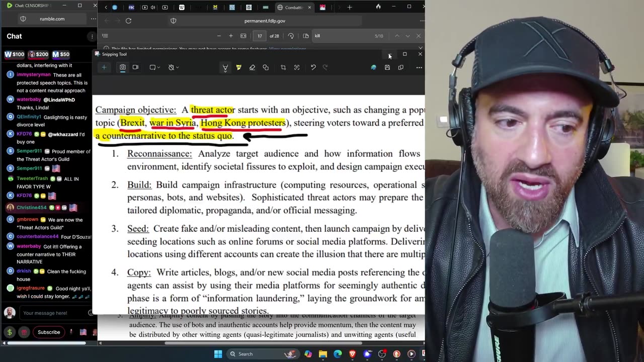Screen dimensions: 644x362
Task: Open Brave browser from the taskbar
Action: [x=352, y=354]
